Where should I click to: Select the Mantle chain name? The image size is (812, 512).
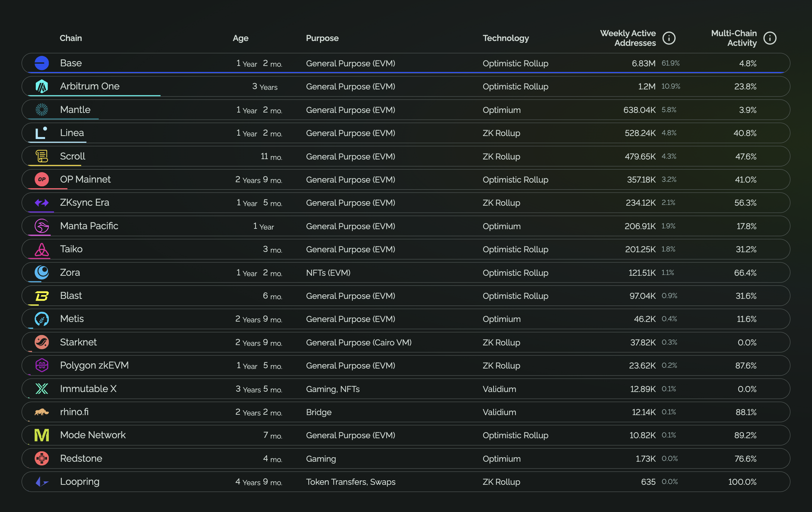[x=75, y=110]
